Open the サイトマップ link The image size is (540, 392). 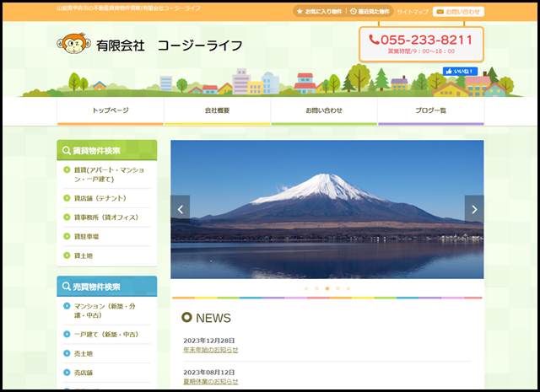pos(413,12)
